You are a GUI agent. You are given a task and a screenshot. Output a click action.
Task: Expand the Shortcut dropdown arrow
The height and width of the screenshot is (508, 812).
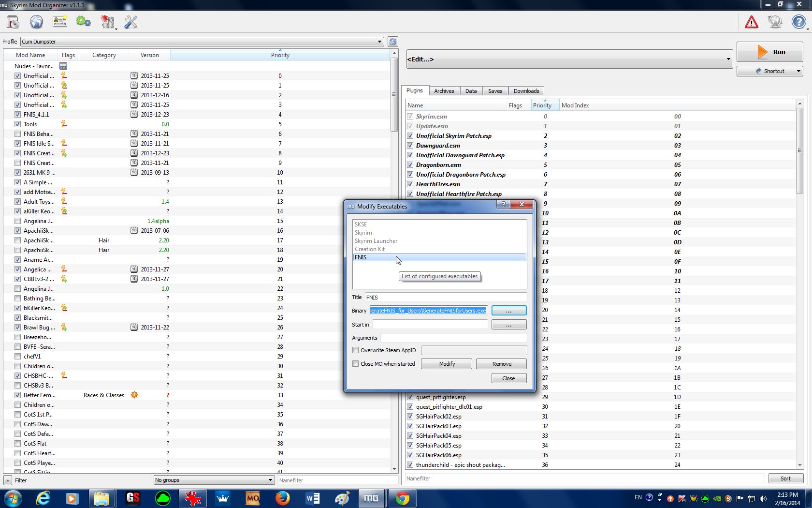[798, 71]
